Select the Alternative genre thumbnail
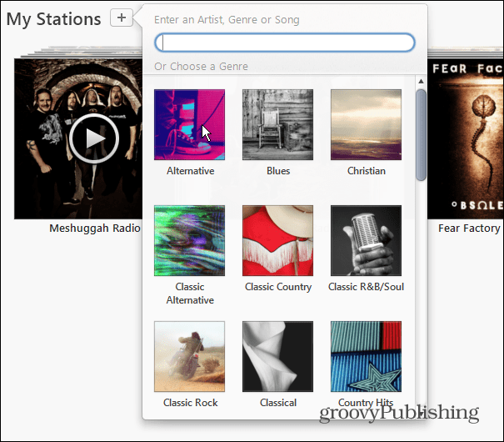This screenshot has height=442, width=504. point(189,124)
